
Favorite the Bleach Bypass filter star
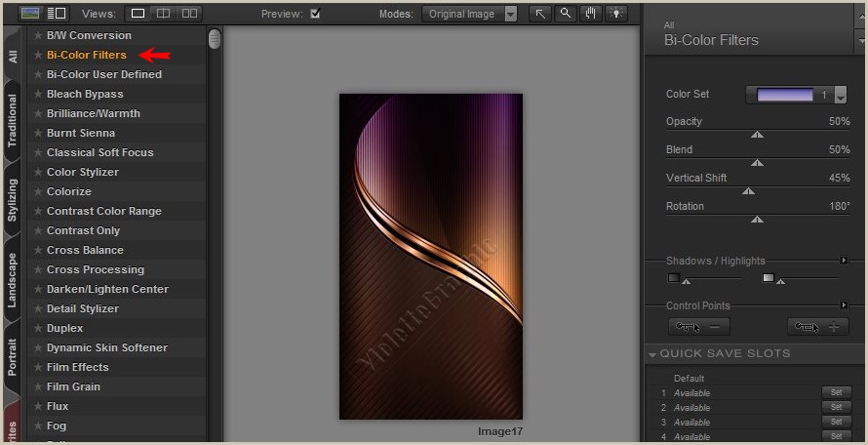tap(38, 94)
